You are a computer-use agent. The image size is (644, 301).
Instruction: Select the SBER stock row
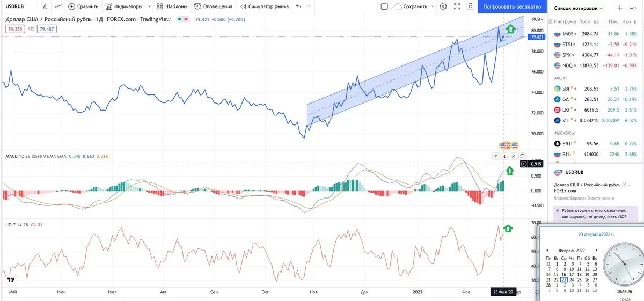pos(596,89)
